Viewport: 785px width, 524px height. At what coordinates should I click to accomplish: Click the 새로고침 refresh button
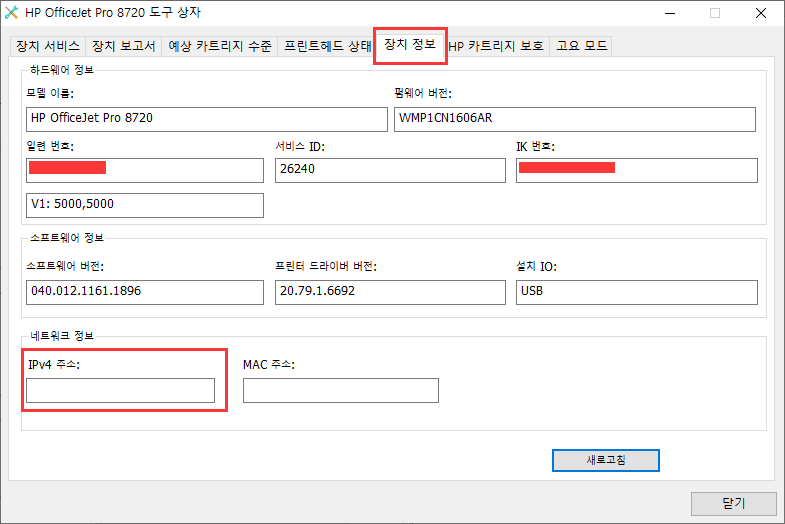[606, 460]
